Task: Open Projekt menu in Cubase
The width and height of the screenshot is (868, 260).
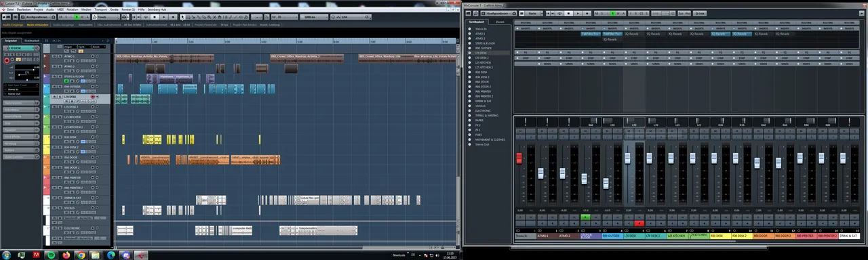Action: click(38, 9)
